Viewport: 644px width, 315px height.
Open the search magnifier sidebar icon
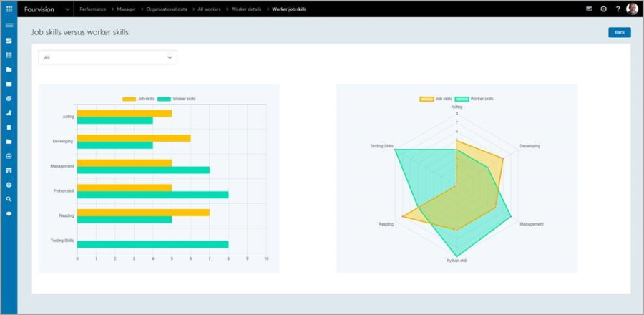click(9, 199)
